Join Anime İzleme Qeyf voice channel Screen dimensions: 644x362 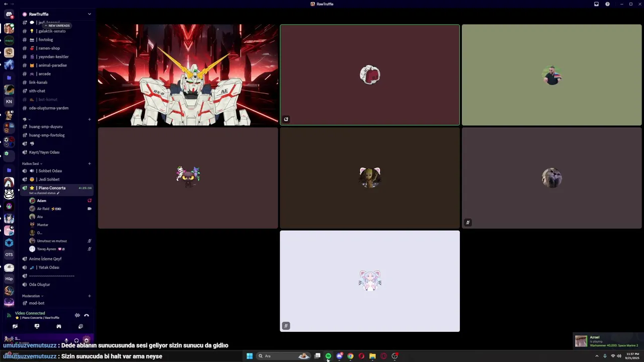(56, 259)
